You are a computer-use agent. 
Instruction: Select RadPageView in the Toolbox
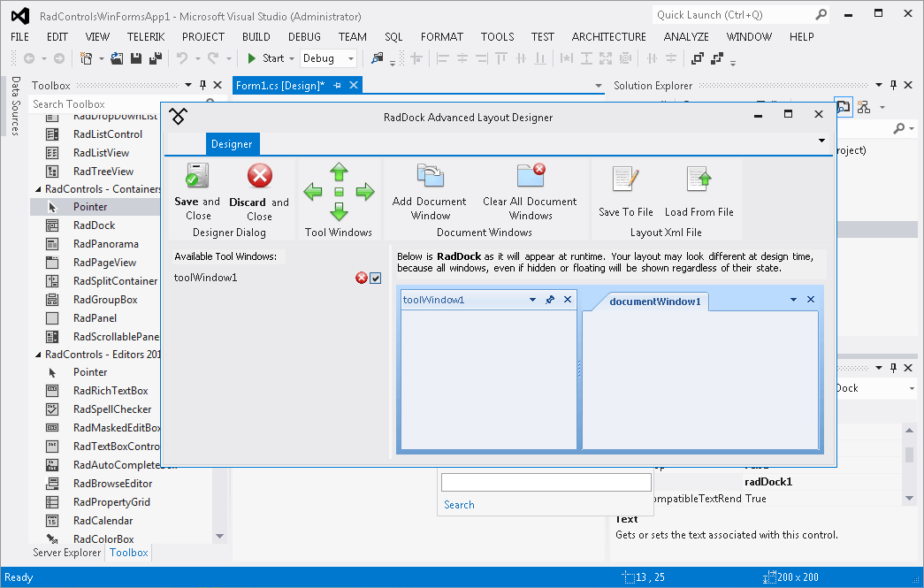[x=105, y=263]
